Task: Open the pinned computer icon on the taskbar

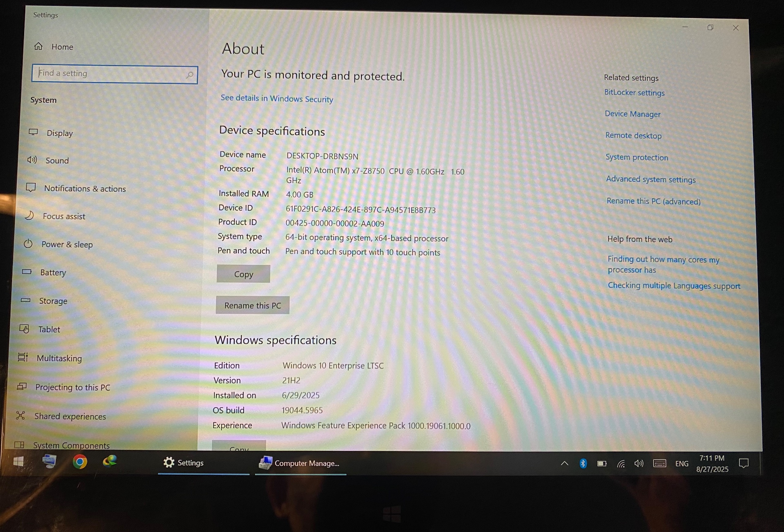Action: point(50,461)
